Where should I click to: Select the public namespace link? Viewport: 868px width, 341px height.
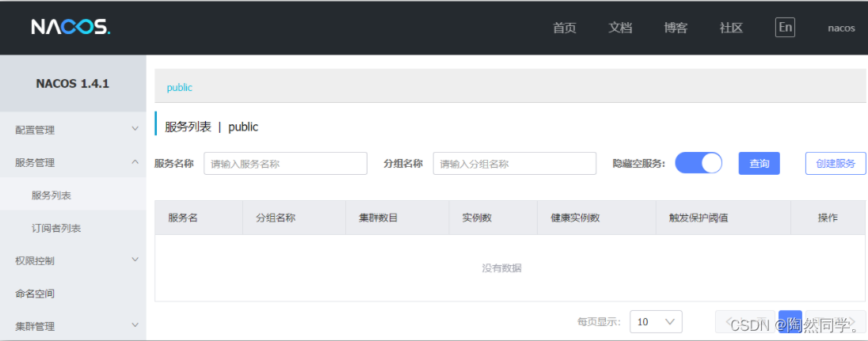[x=180, y=87]
